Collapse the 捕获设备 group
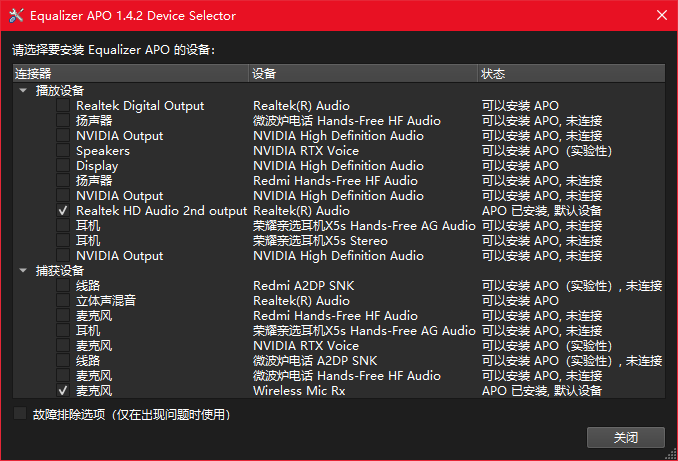Screen dimensions: 678x461 [x=23, y=271]
